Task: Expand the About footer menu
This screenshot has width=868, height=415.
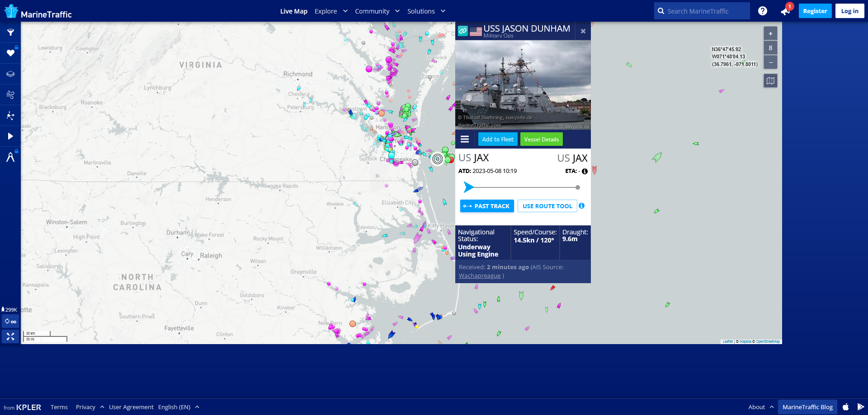Action: point(761,407)
